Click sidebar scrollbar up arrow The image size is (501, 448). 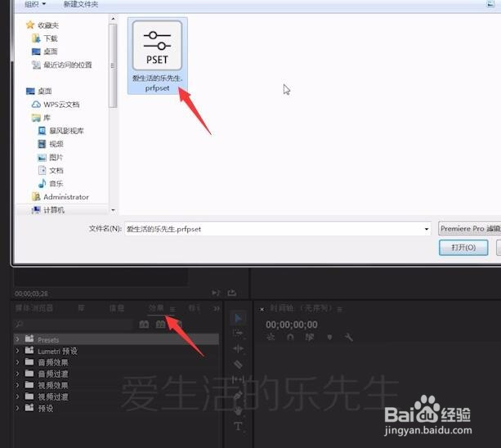pyautogui.click(x=113, y=19)
